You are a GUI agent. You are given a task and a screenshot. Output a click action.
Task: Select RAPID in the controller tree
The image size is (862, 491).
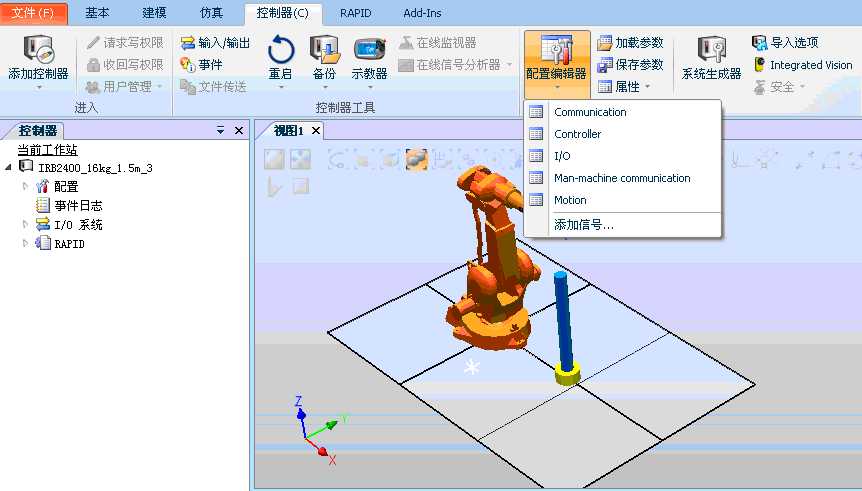[69, 244]
